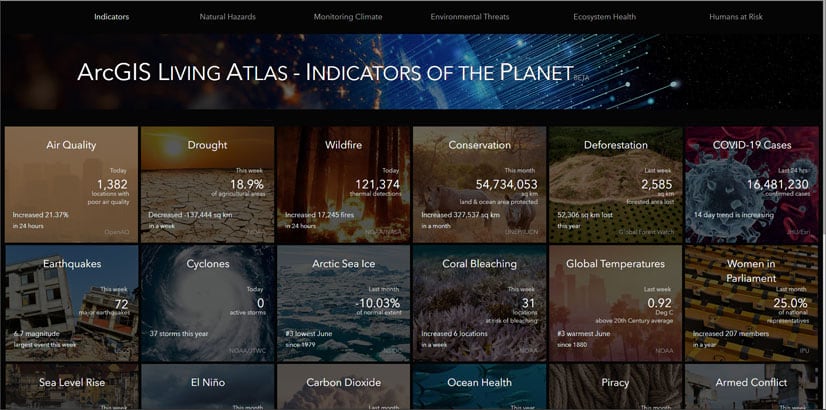Click the 121,374 thermal detections value
826x410 pixels.
click(377, 184)
